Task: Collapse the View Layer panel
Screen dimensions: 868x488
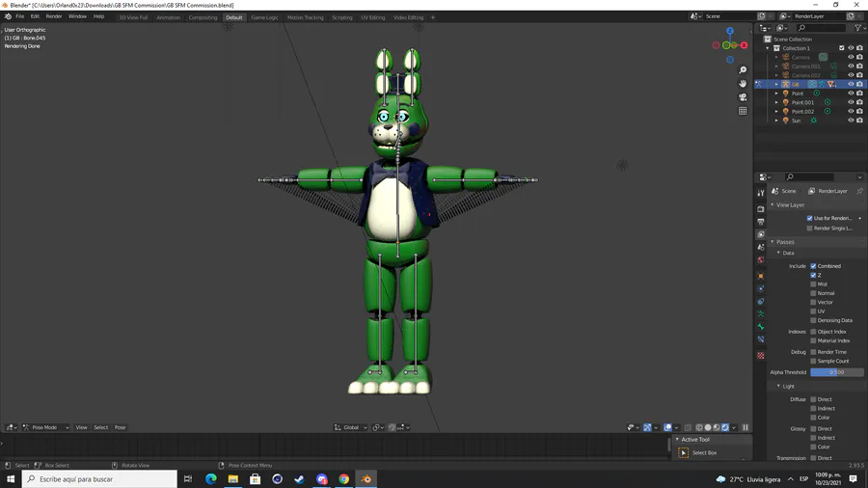Action: (x=773, y=204)
